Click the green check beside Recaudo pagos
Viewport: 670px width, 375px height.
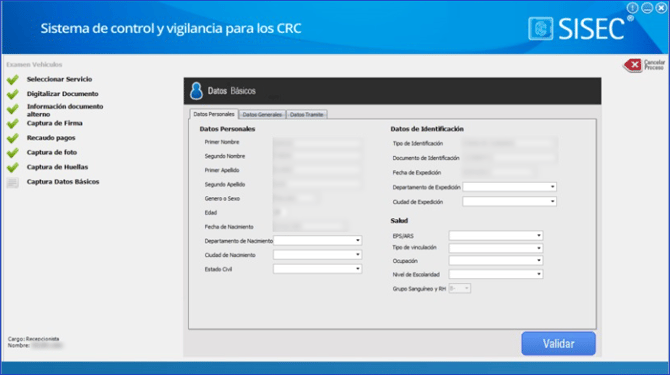(13, 138)
